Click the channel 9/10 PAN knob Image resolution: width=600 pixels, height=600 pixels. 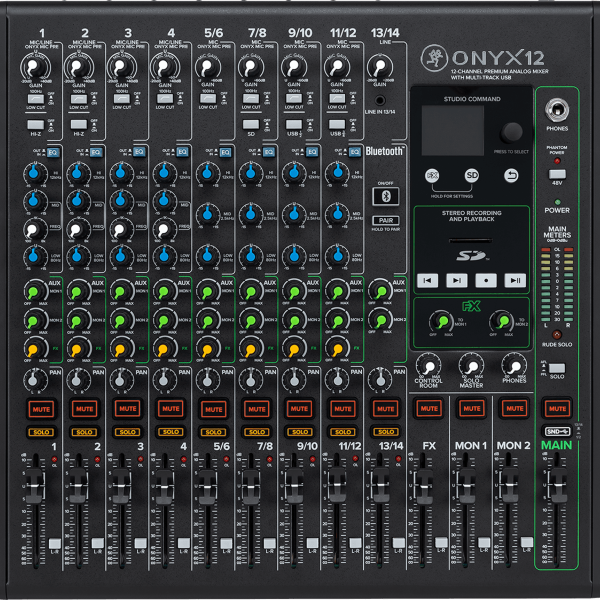(294, 380)
